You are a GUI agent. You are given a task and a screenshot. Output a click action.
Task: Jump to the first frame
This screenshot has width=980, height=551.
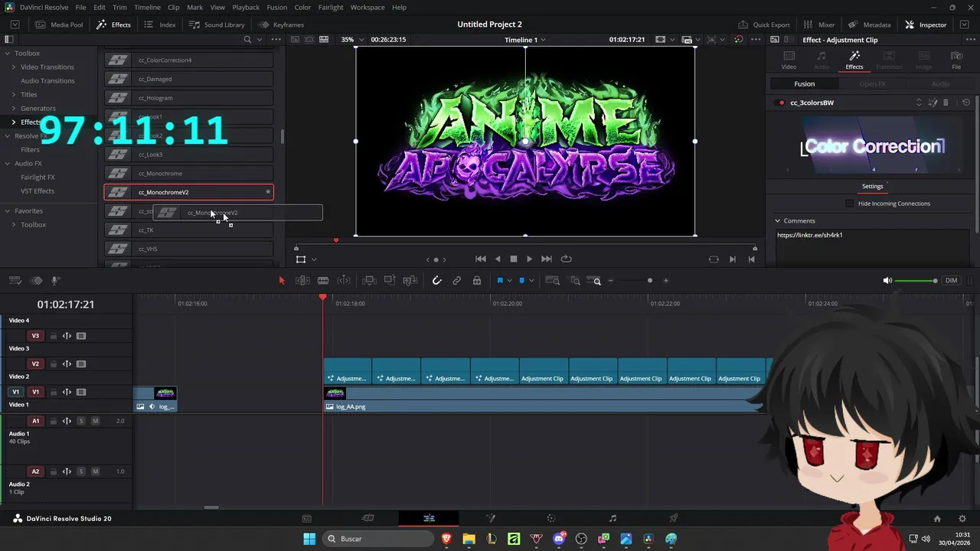tap(481, 259)
